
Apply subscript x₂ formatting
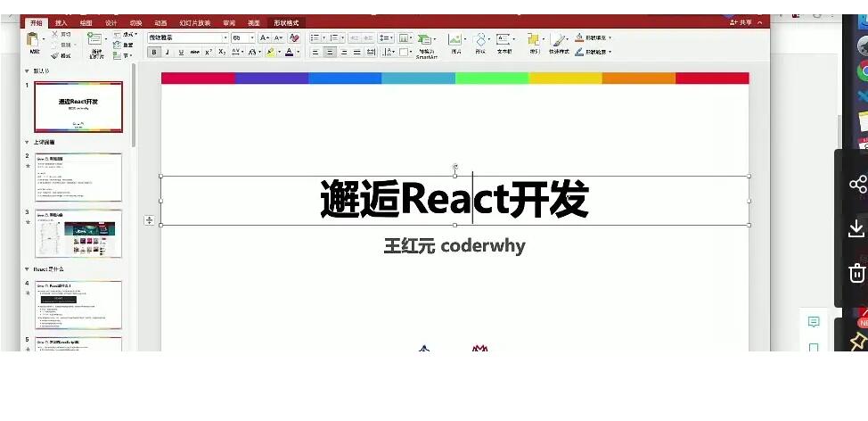(222, 52)
